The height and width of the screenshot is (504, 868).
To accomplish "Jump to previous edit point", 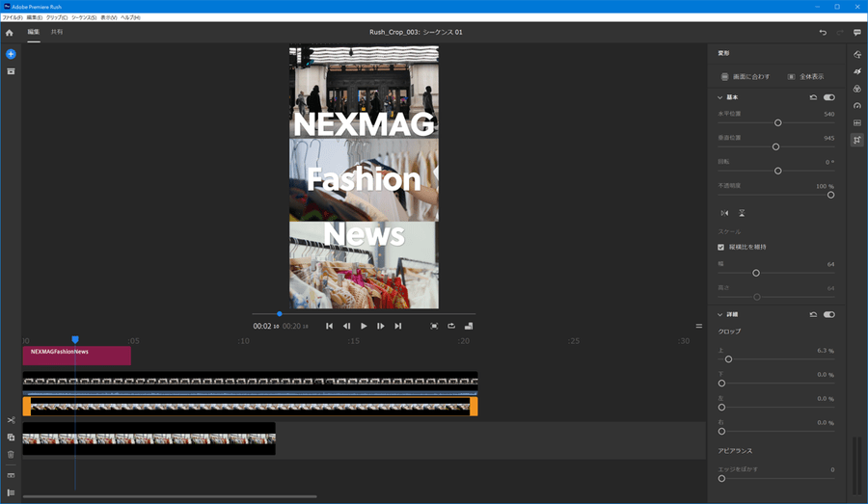I will [x=330, y=327].
